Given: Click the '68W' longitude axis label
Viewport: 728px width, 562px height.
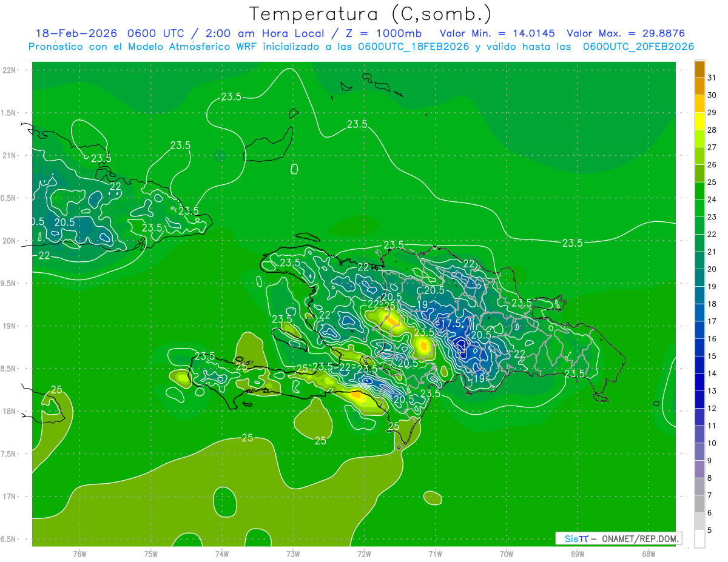Looking at the screenshot, I should coord(649,554).
